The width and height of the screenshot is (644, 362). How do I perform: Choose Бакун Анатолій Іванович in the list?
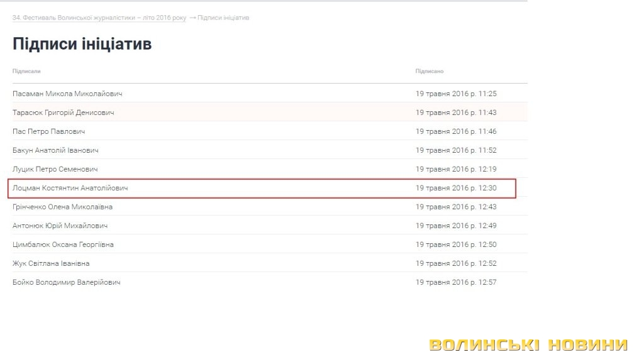coord(55,150)
